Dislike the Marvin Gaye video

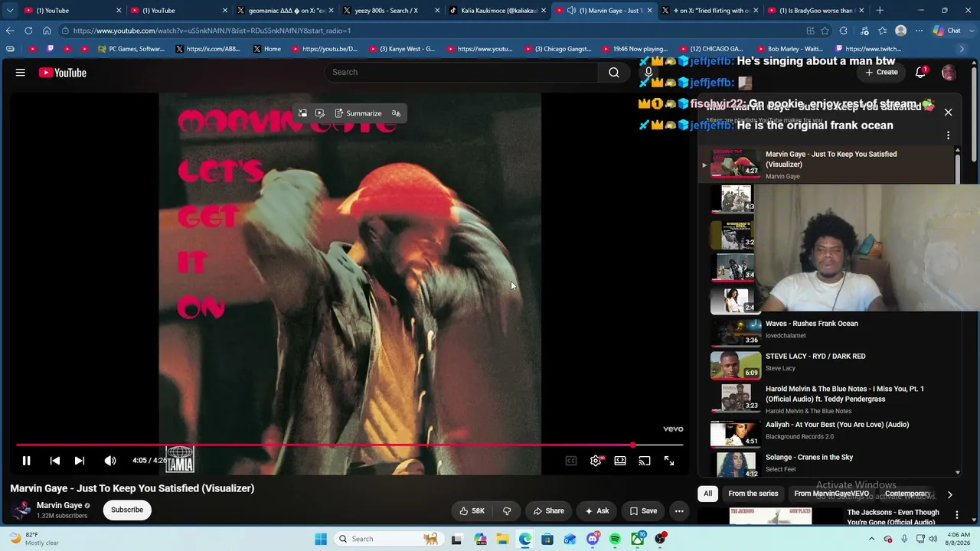507,511
